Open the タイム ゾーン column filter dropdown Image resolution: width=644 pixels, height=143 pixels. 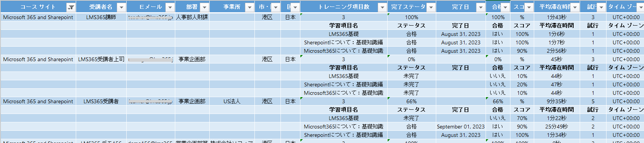[641, 7]
